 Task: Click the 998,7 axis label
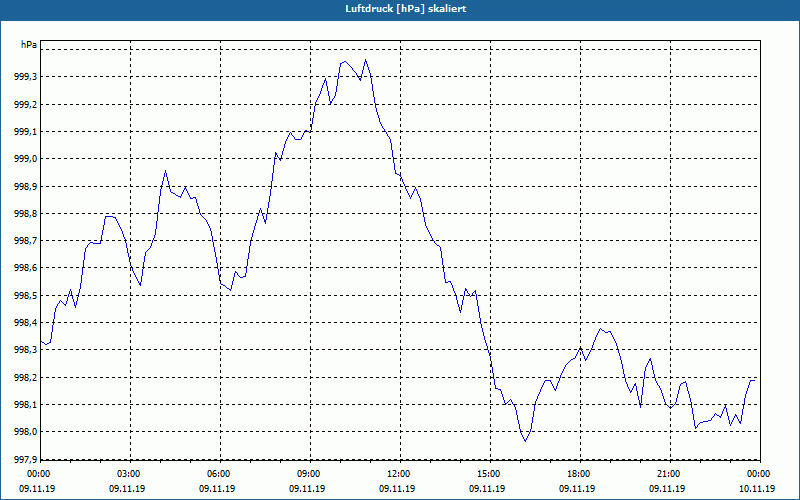pyautogui.click(x=27, y=241)
